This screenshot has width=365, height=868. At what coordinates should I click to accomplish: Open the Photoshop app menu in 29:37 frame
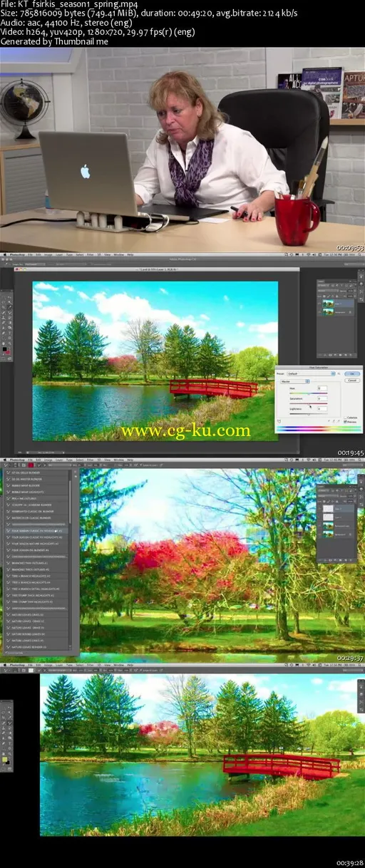pyautogui.click(x=16, y=460)
